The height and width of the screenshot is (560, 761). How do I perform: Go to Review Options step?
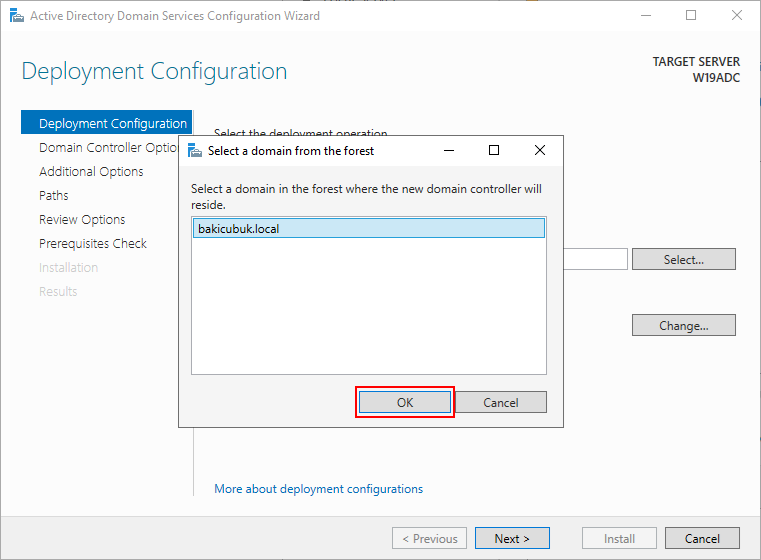click(82, 220)
